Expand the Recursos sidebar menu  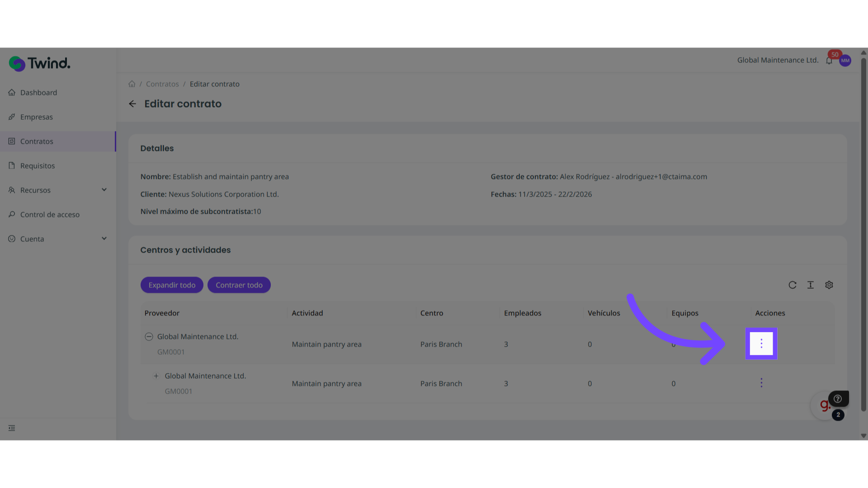[x=104, y=190]
